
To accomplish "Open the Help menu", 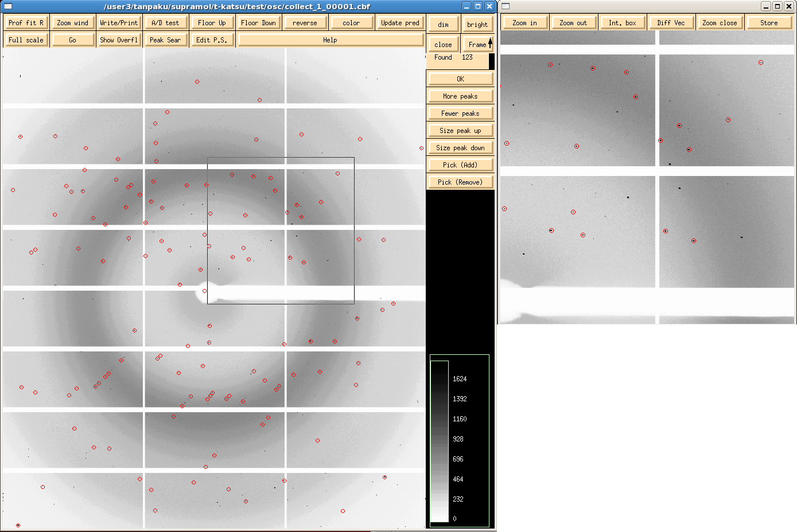I will [330, 40].
